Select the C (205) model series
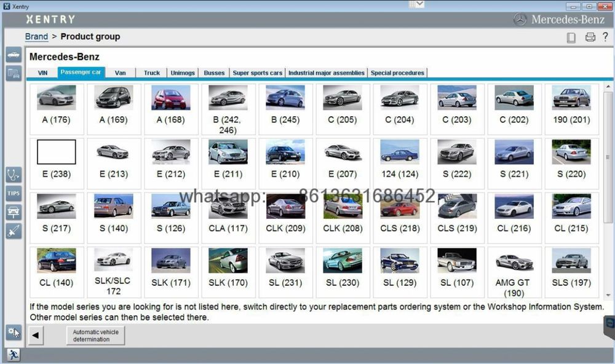Viewport: 615px width, 364px height. click(x=343, y=109)
